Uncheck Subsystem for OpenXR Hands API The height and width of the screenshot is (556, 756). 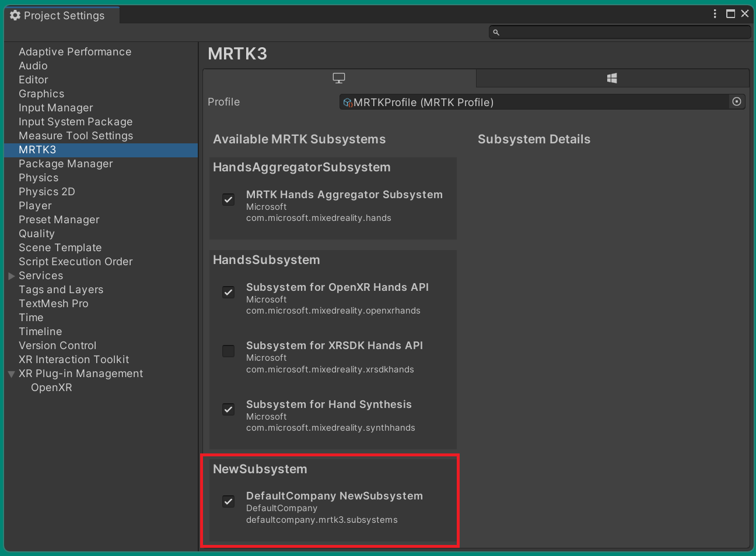point(229,293)
